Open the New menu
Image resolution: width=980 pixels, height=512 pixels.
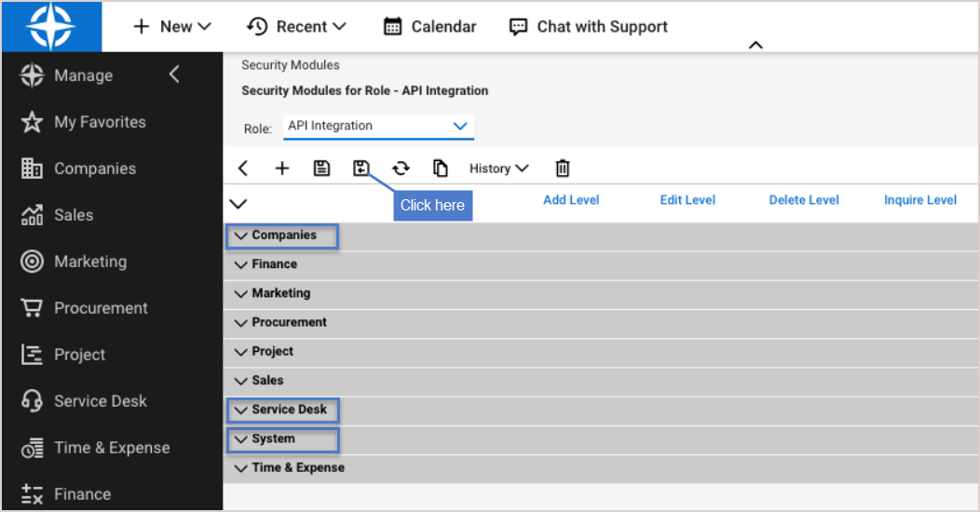click(172, 27)
